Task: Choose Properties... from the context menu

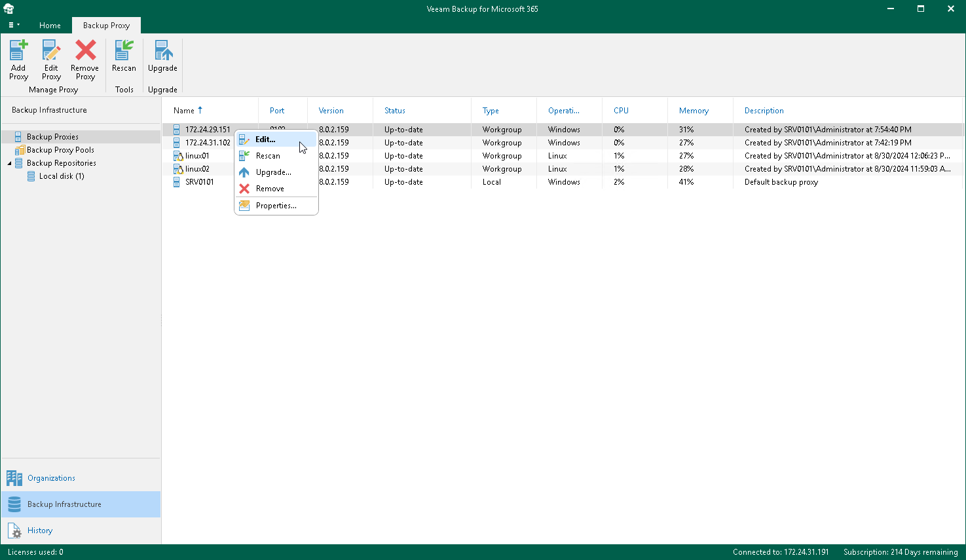Action: pyautogui.click(x=276, y=206)
